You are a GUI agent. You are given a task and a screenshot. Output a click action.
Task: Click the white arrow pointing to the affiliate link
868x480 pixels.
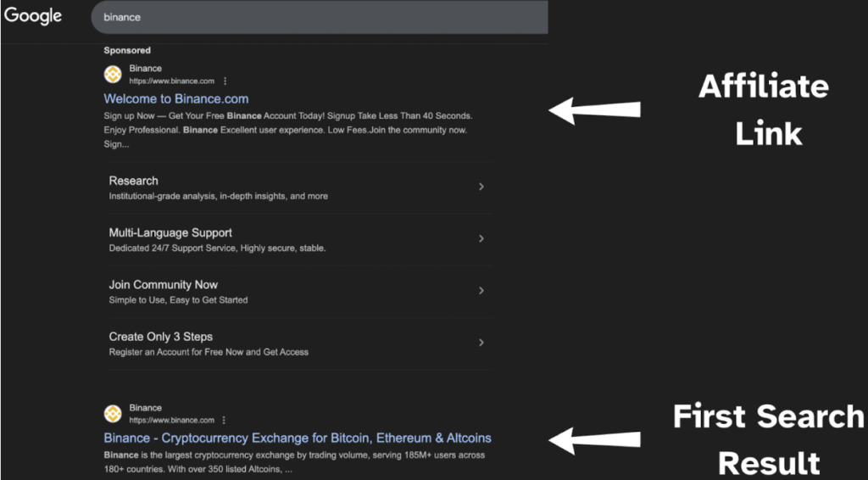(x=594, y=109)
